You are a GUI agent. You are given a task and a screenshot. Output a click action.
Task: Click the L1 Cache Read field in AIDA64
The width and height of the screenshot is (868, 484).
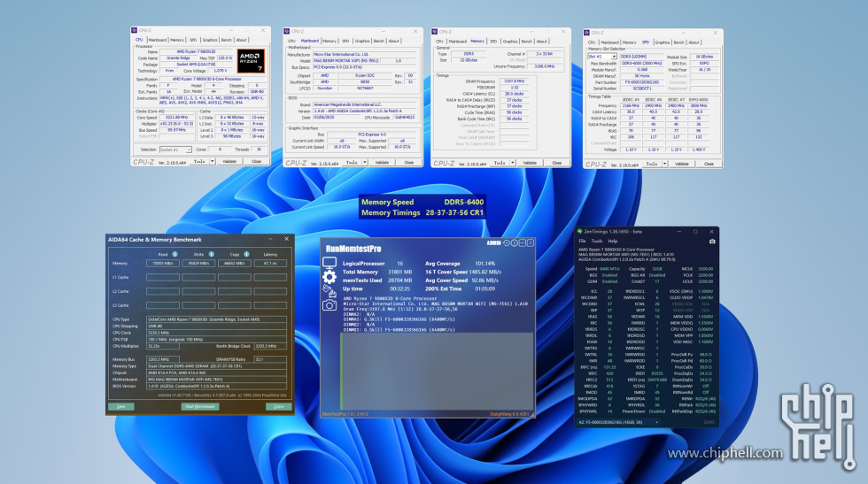click(163, 277)
